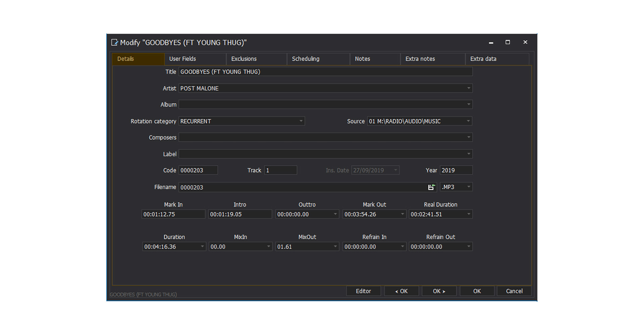The image size is (644, 335).
Task: Click the Cancel button
Action: tap(514, 291)
